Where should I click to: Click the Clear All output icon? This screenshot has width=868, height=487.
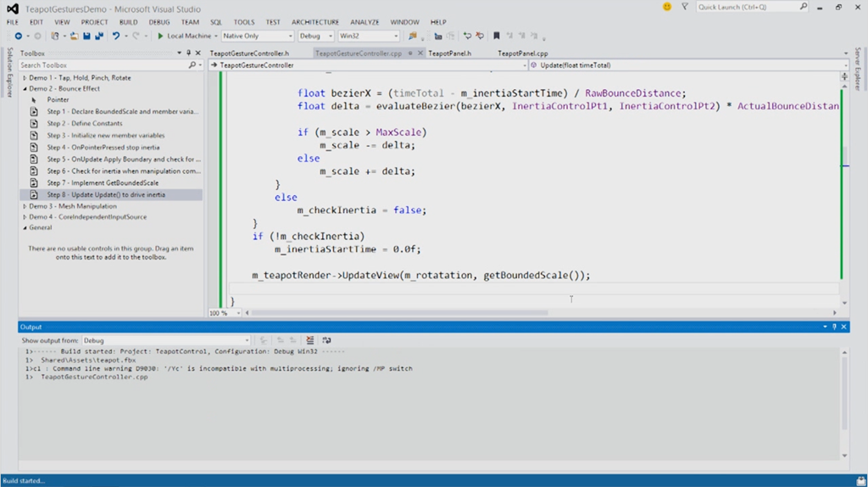point(310,341)
